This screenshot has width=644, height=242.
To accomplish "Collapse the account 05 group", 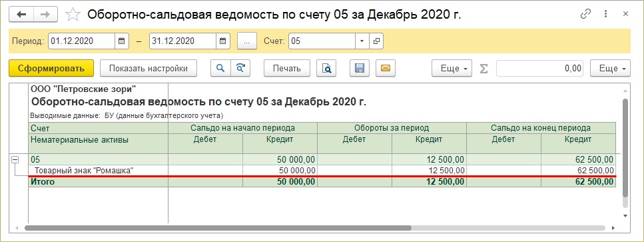I will point(15,160).
